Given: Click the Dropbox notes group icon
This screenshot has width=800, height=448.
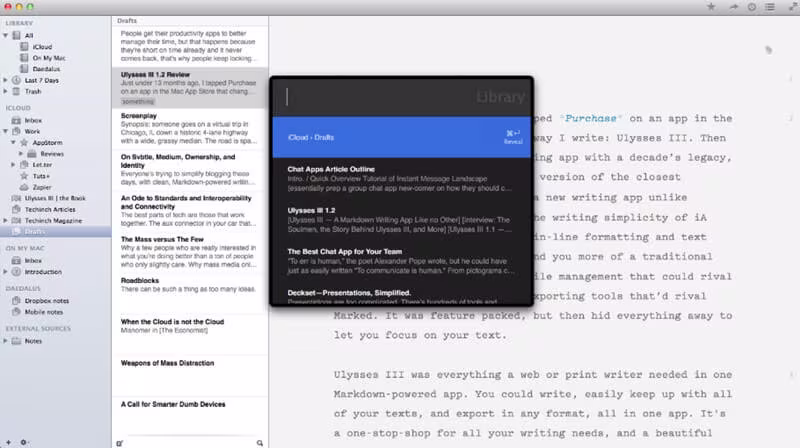Looking at the screenshot, I should 16,301.
